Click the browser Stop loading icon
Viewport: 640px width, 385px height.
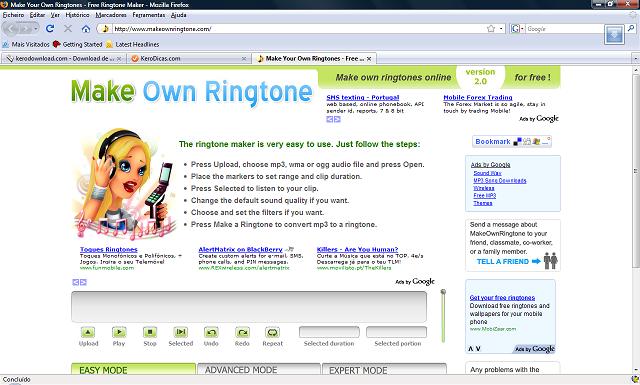pyautogui.click(x=68, y=29)
